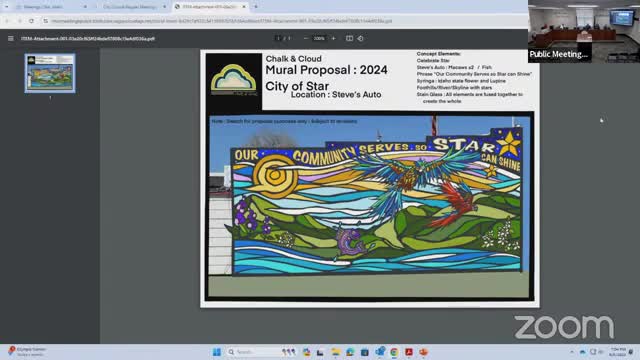Click the 'Mural Proposal : 2024' heading
The width and height of the screenshot is (640, 360).
[x=326, y=70]
